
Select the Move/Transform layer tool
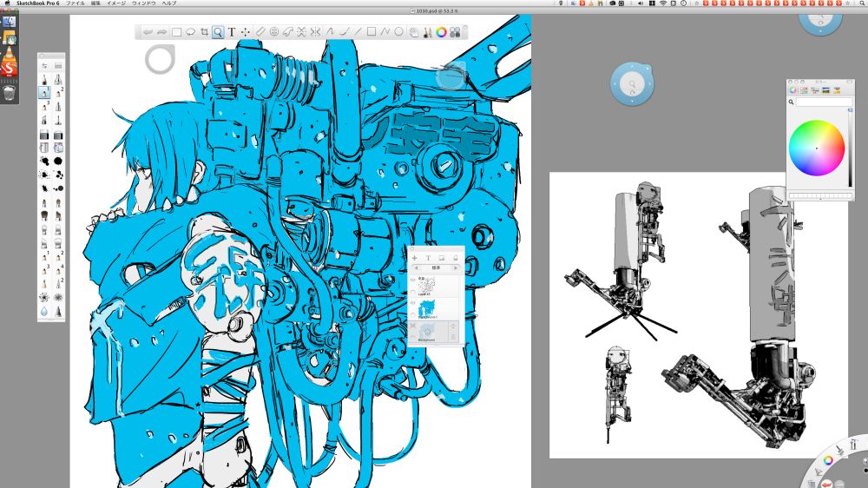pyautogui.click(x=246, y=32)
